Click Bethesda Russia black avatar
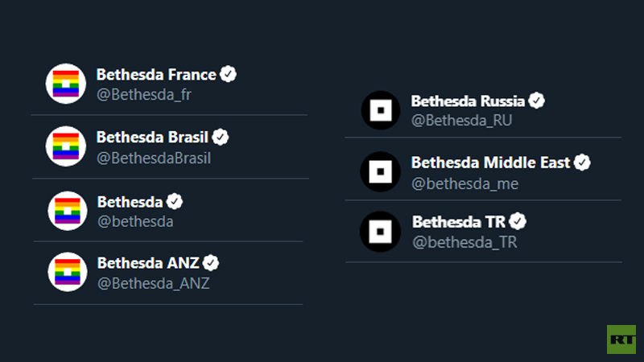Viewport: 644px width, 362px height. click(381, 110)
